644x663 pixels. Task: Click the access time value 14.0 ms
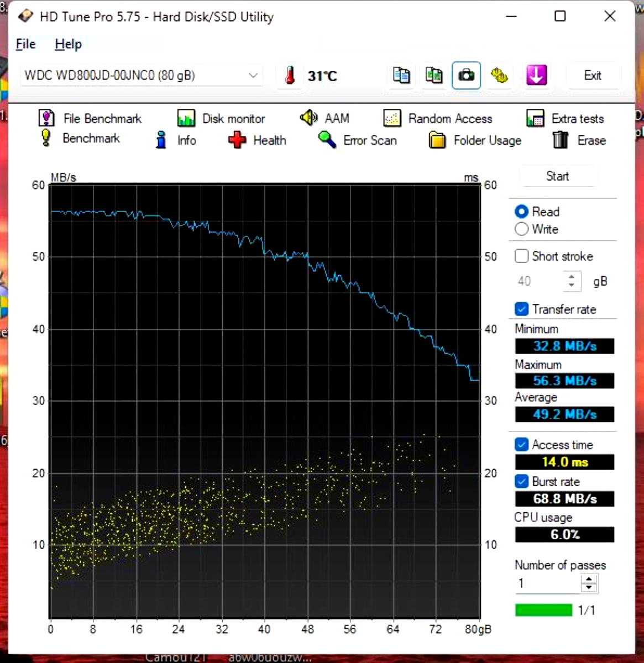(x=564, y=462)
